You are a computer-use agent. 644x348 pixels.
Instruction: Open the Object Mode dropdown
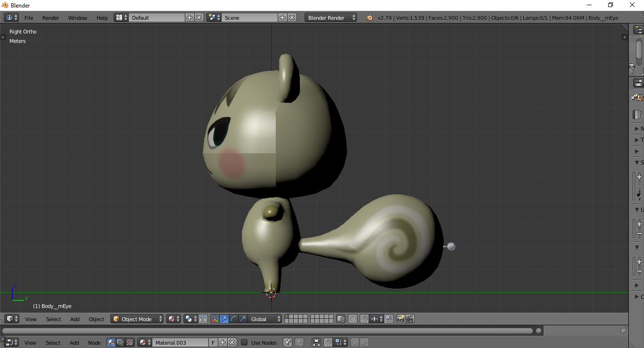point(137,319)
